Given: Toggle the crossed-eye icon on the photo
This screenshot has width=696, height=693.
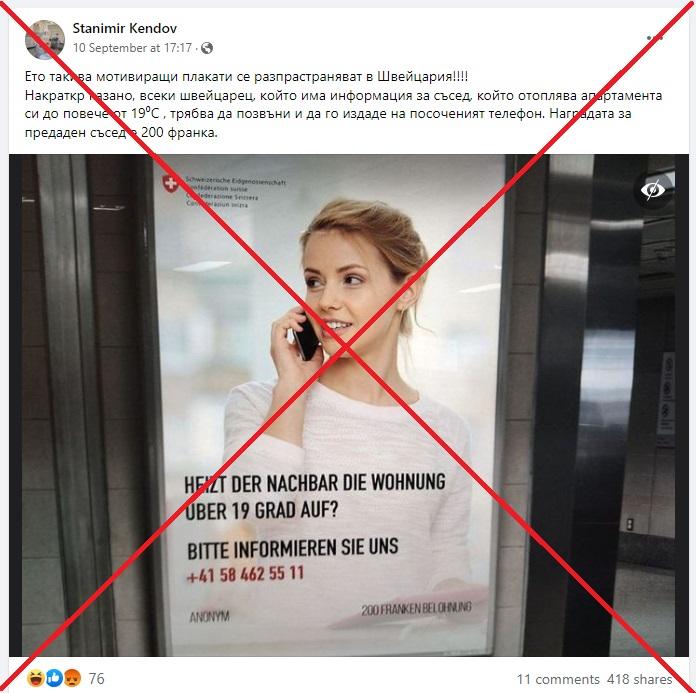Looking at the screenshot, I should coord(652,190).
